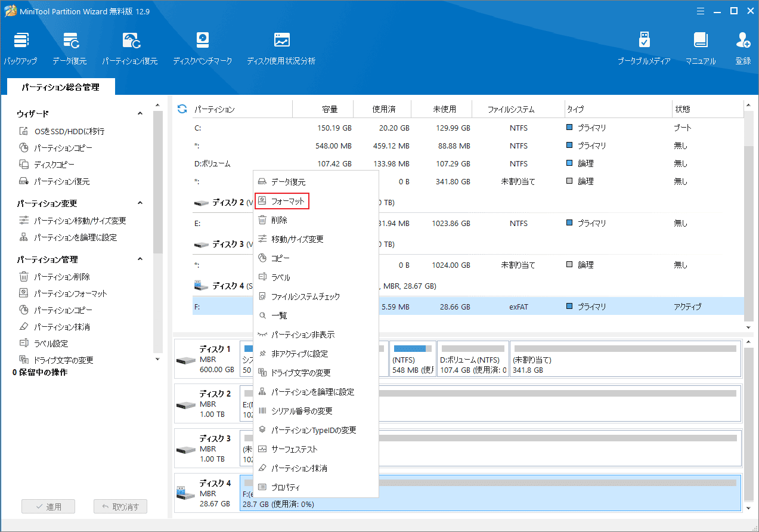Click the ディスクコピー icon in sidebar
Viewport: 759px width, 532px height.
click(x=24, y=165)
